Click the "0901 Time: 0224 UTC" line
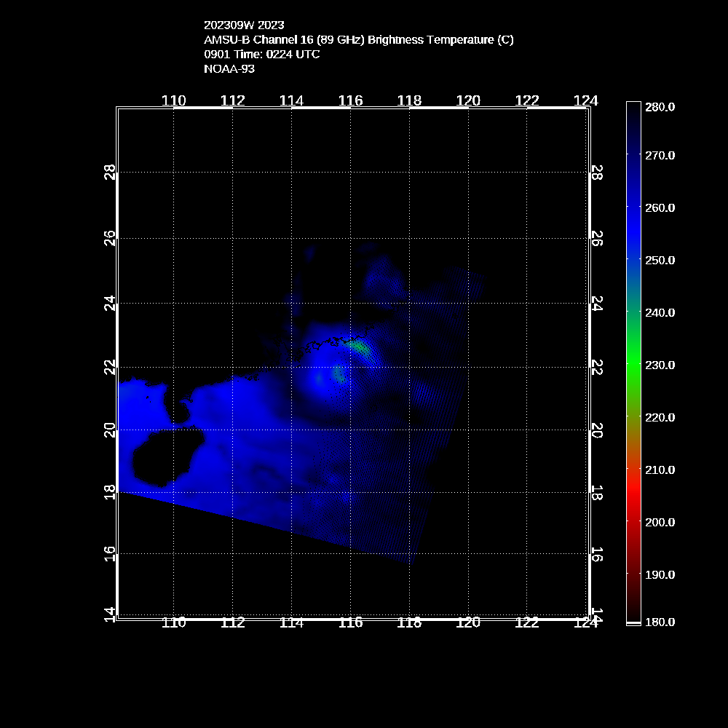 pyautogui.click(x=262, y=55)
